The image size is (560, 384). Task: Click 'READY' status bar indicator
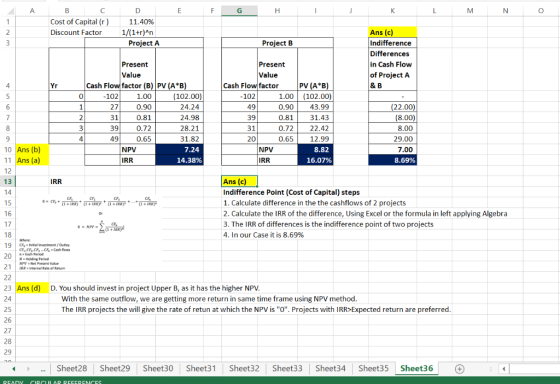(x=13, y=382)
